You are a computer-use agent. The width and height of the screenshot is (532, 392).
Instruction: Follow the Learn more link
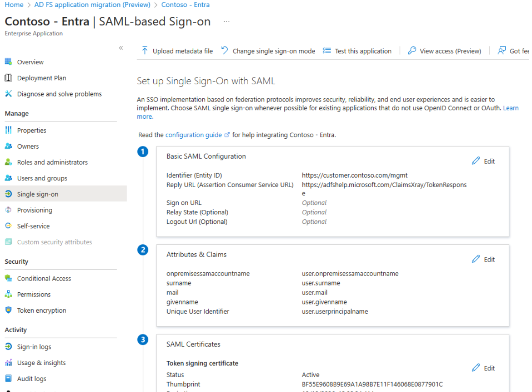[x=511, y=108]
